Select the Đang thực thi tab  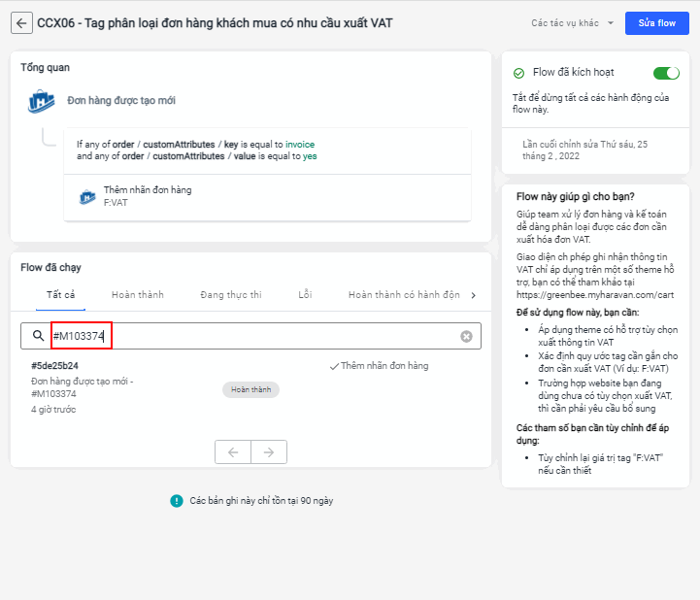pos(231,295)
